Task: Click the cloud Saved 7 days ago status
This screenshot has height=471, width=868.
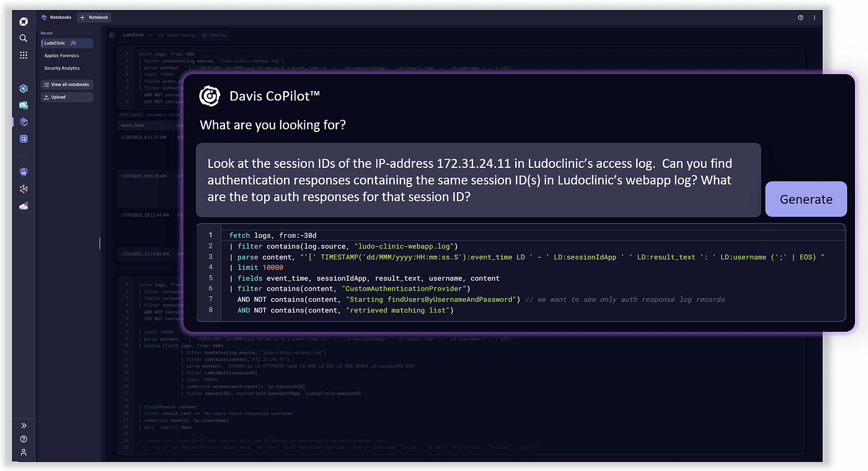Action: coord(177,35)
